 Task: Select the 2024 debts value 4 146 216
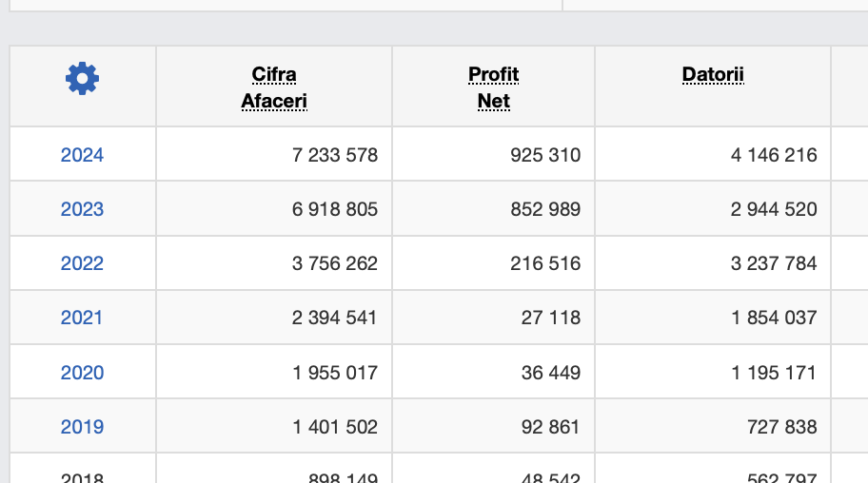pos(774,155)
